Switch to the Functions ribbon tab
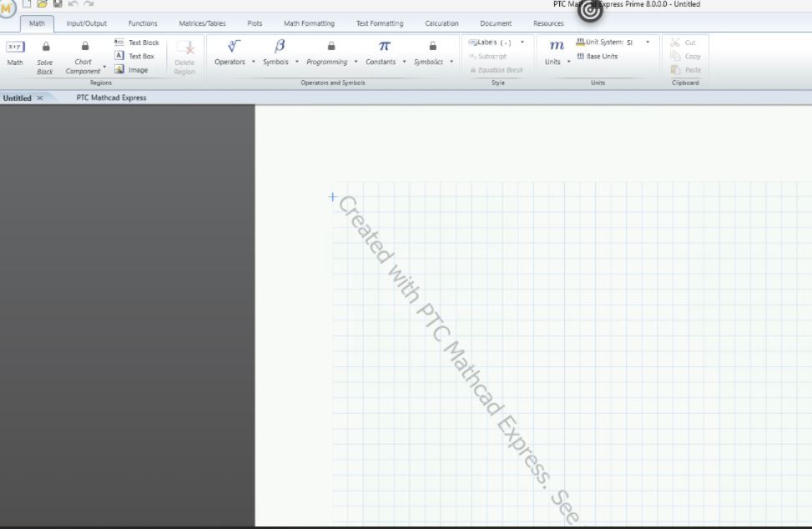The image size is (812, 529). 143,23
